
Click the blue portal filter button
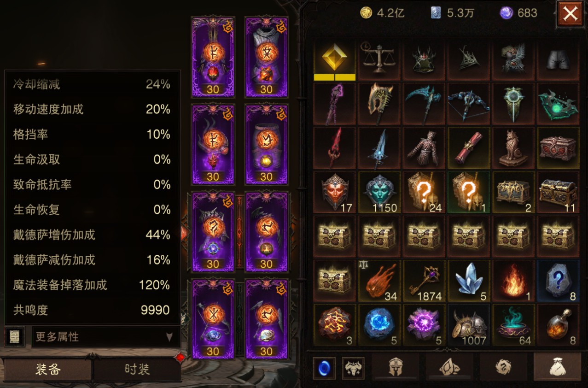324,368
